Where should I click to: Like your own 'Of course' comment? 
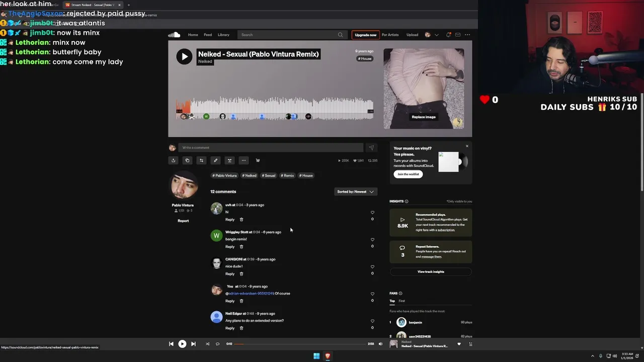(x=372, y=294)
